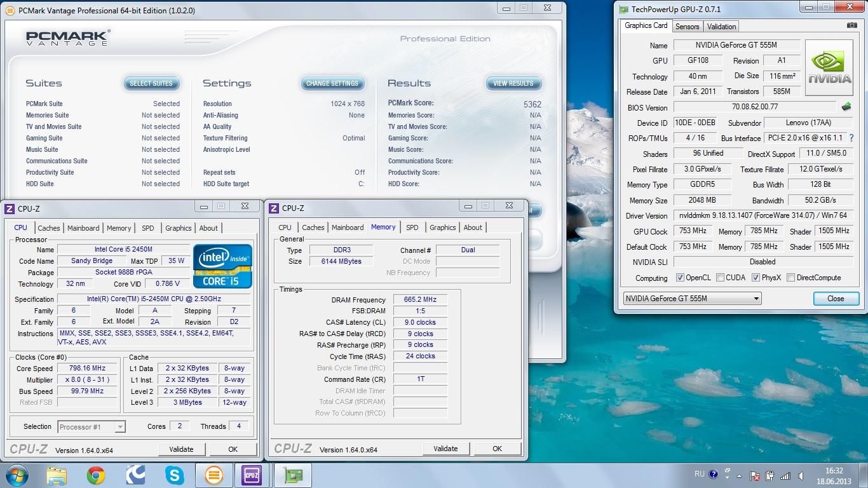The height and width of the screenshot is (488, 868).
Task: Open the NVIDIA GeForce GT 555M GPU dropdown
Action: (692, 299)
